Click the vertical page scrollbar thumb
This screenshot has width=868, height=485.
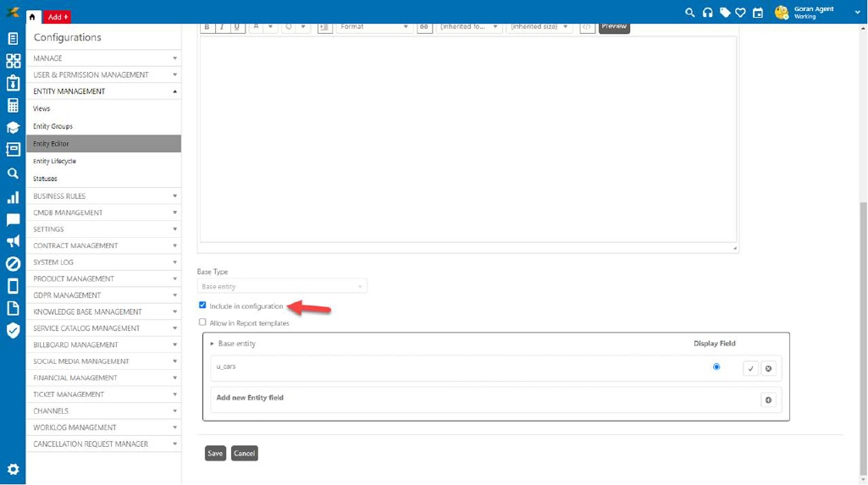863,339
